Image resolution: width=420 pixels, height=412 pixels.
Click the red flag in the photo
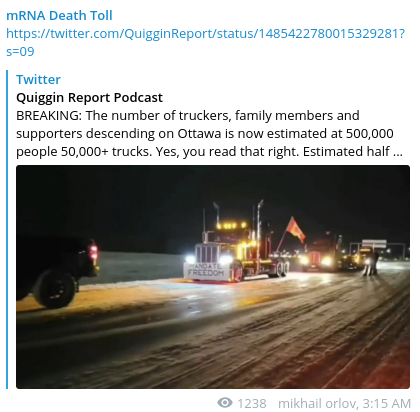(x=296, y=229)
